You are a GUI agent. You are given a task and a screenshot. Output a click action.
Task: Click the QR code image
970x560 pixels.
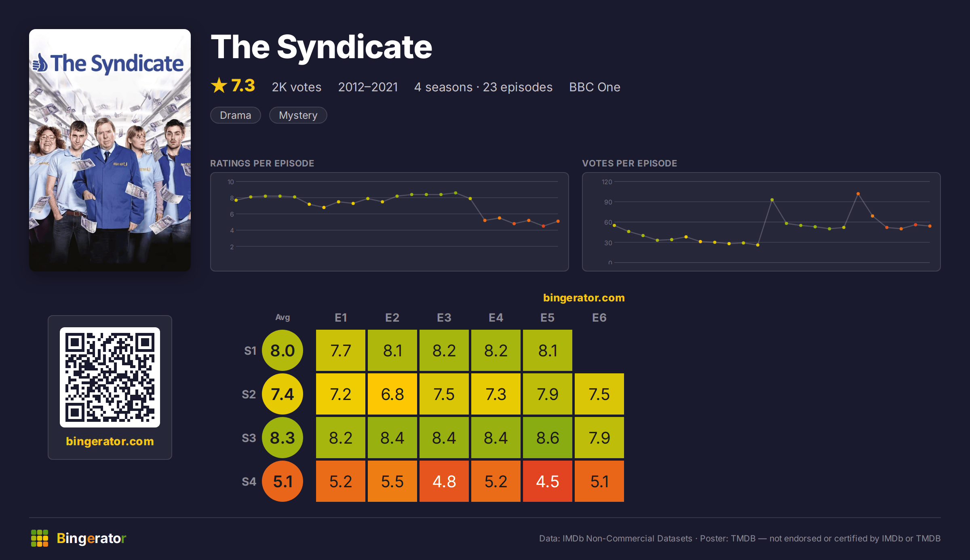[x=110, y=377]
